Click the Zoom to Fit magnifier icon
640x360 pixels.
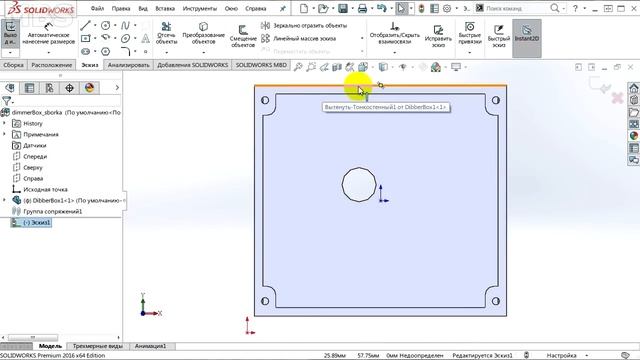(298, 67)
